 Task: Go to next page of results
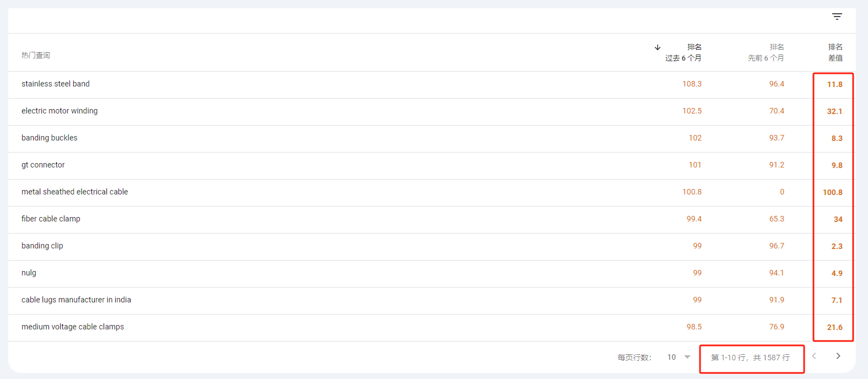[838, 356]
